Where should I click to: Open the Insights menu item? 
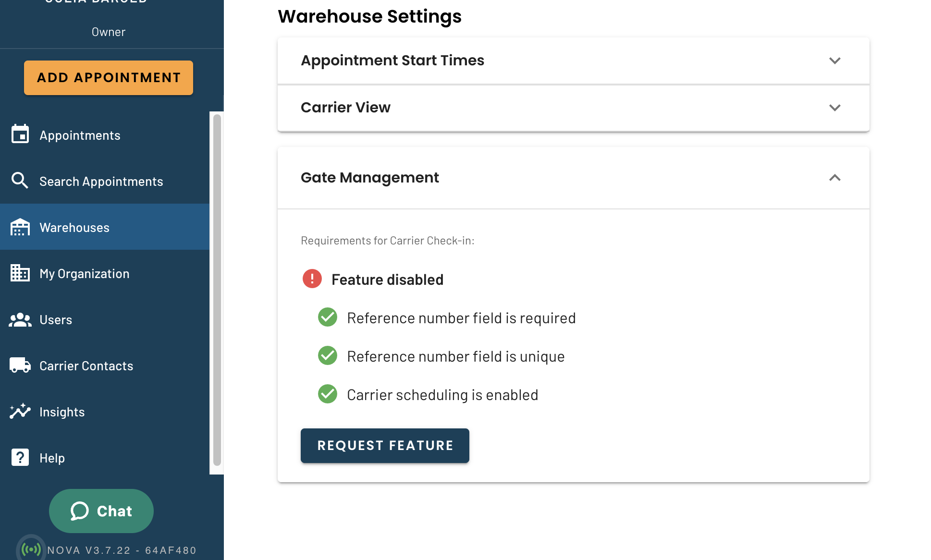coord(105,412)
